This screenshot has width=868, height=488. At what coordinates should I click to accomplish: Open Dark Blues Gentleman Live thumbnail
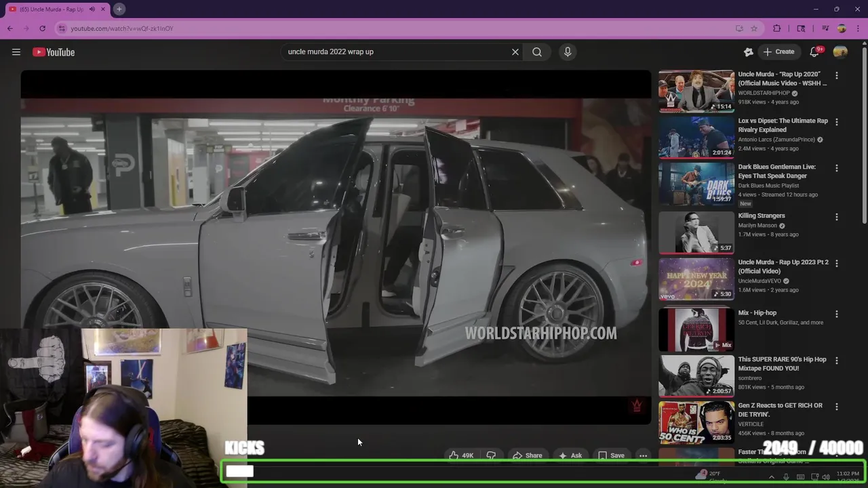pos(696,183)
